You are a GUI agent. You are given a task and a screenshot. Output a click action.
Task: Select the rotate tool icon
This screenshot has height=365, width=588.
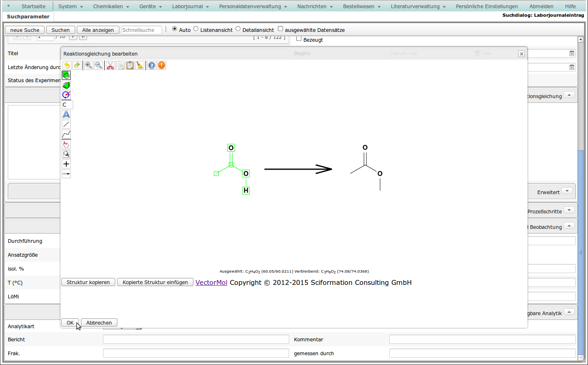tap(66, 95)
